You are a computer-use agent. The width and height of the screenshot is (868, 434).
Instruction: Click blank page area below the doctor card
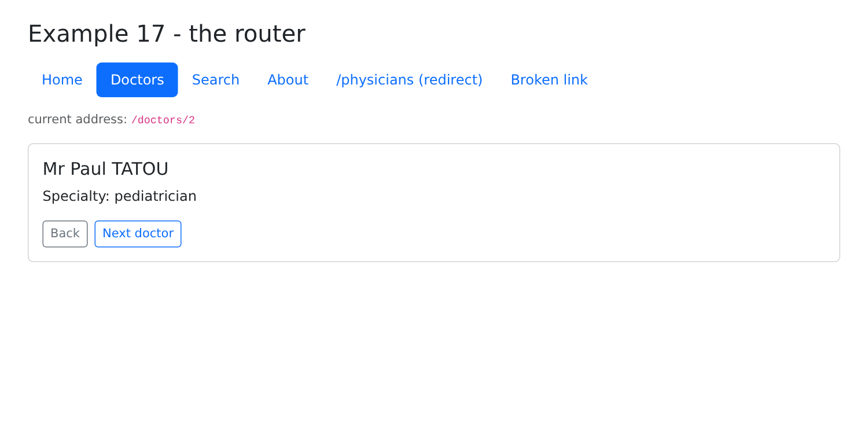click(434, 347)
